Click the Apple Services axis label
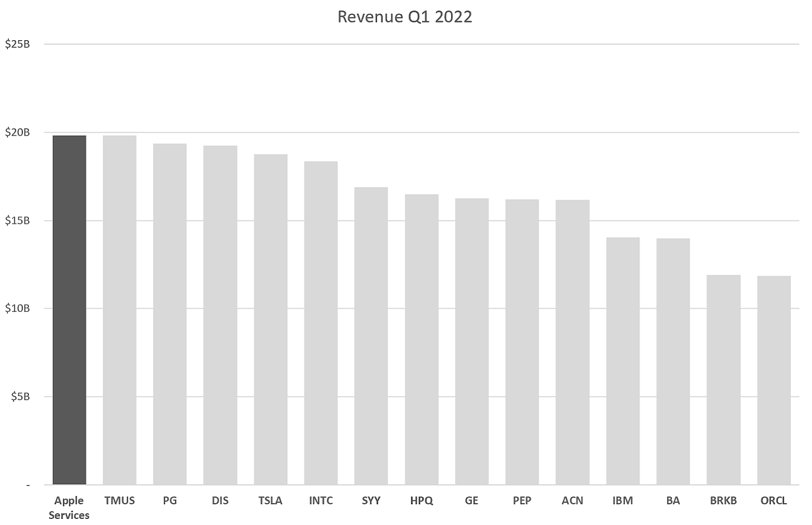The image size is (812, 525). 69,508
